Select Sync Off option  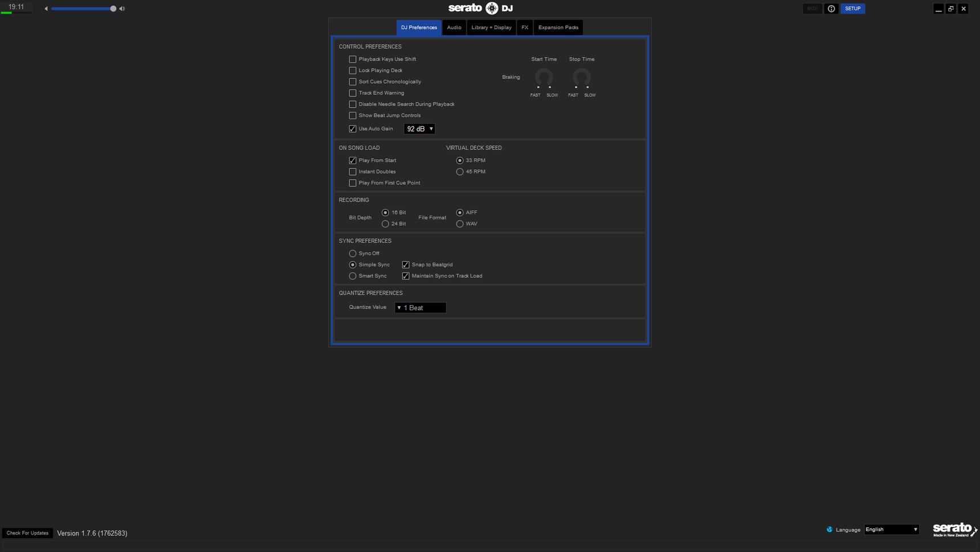click(x=353, y=253)
